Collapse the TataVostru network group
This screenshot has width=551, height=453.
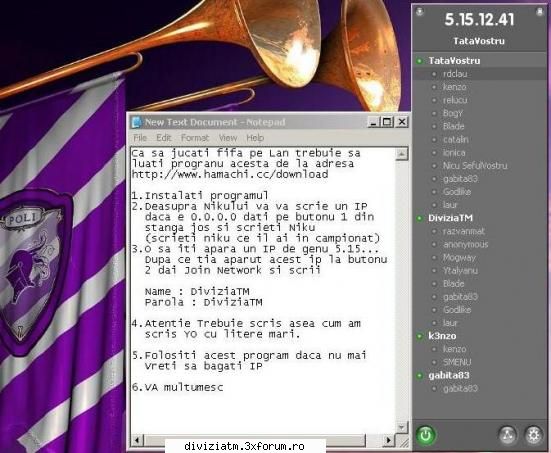(x=454, y=61)
